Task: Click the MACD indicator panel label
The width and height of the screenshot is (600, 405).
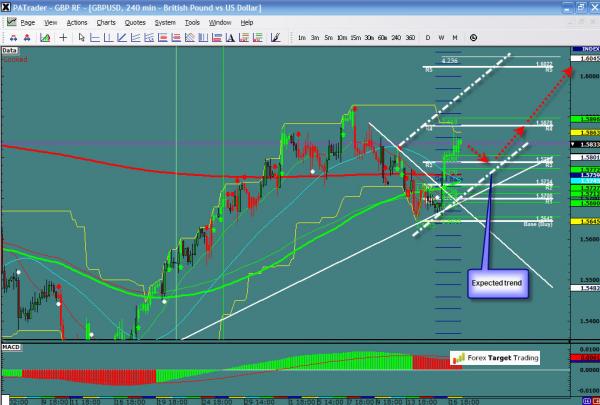Action: (13, 345)
